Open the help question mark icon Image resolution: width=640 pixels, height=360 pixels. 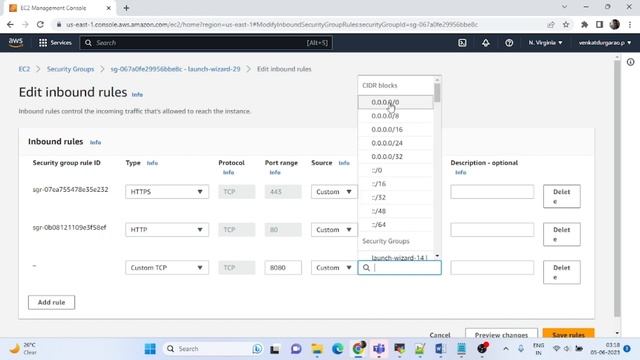pyautogui.click(x=509, y=42)
